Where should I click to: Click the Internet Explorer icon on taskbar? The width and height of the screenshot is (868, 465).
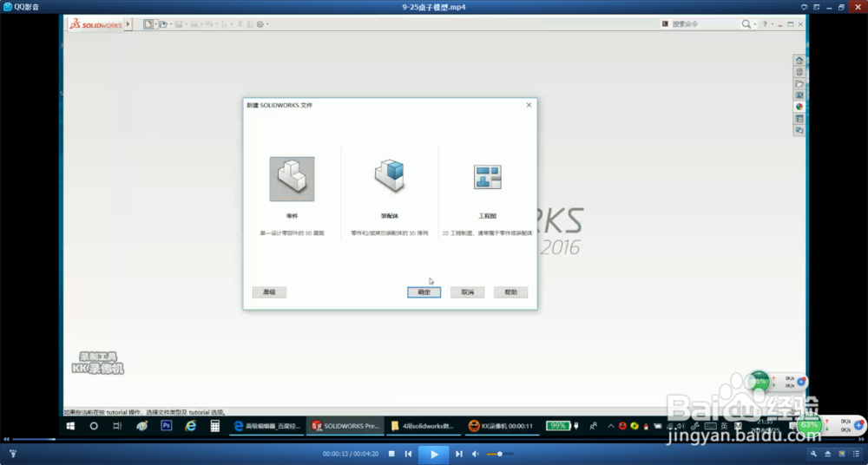(190, 426)
